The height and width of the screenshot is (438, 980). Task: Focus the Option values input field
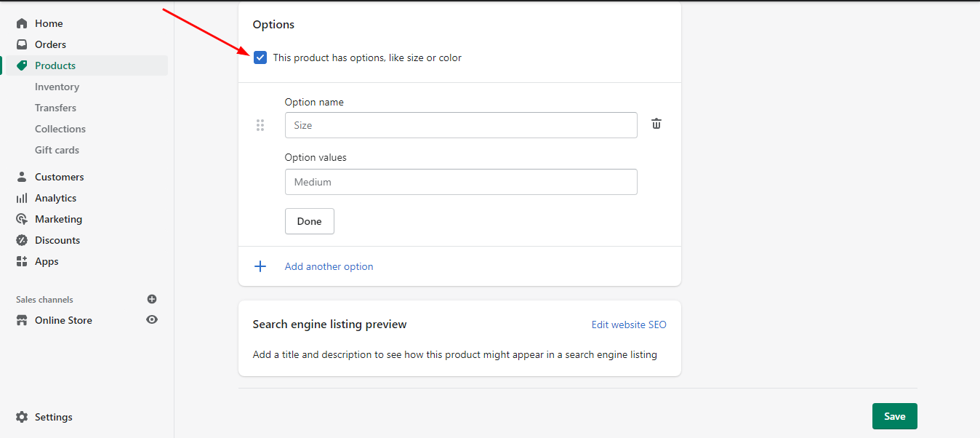(x=461, y=182)
